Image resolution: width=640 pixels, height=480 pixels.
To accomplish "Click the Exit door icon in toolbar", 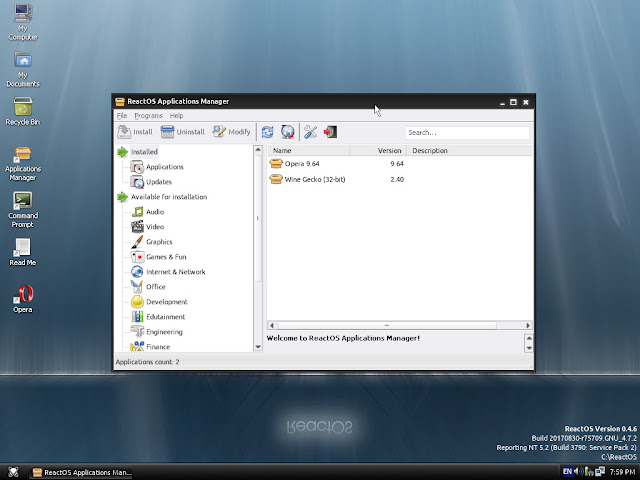I will [x=330, y=132].
